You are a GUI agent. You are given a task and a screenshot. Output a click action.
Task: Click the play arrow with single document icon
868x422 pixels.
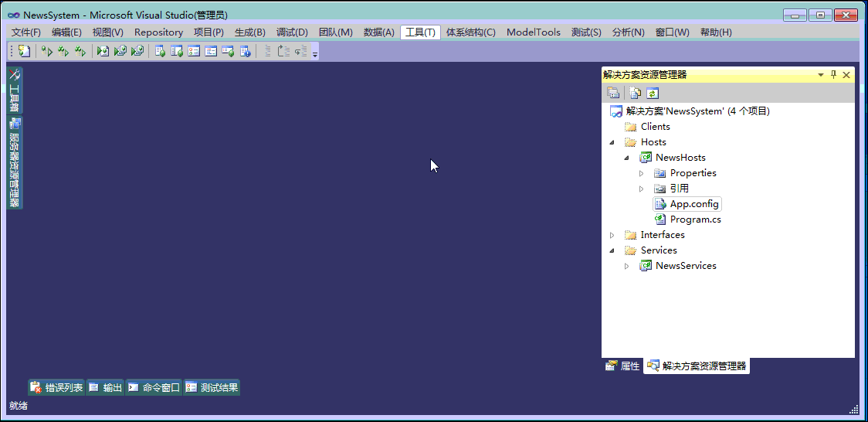(x=103, y=52)
